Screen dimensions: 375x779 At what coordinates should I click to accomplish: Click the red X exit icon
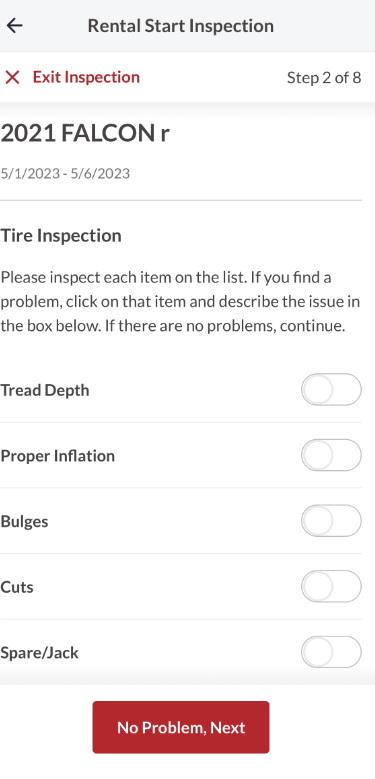[12, 77]
